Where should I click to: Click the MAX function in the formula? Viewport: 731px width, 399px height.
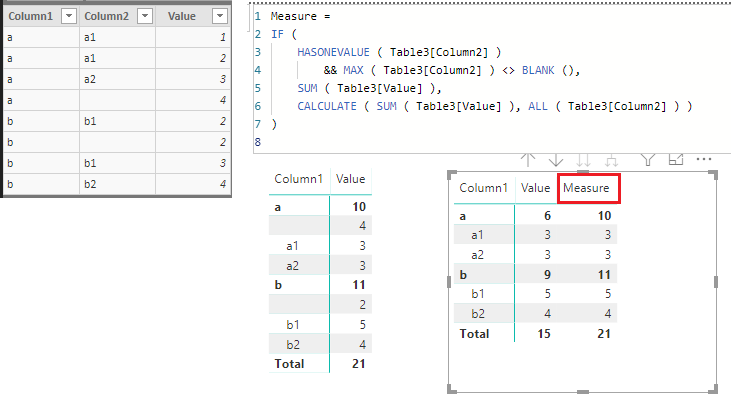click(353, 70)
